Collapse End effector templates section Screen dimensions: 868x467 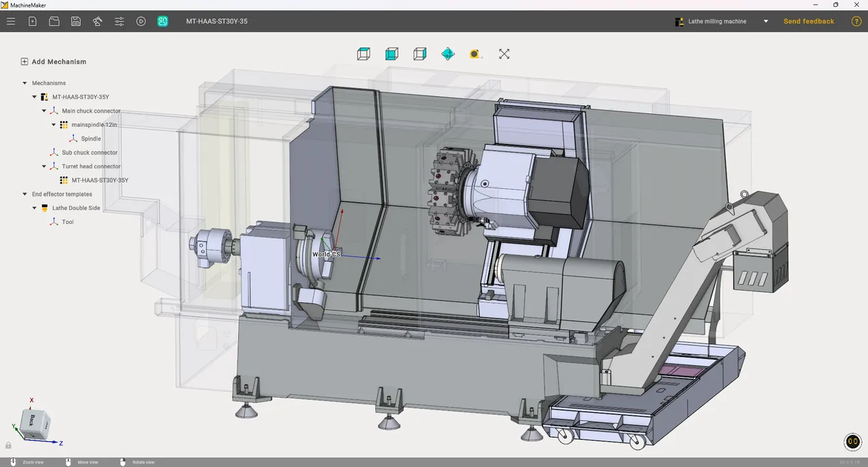coord(25,194)
